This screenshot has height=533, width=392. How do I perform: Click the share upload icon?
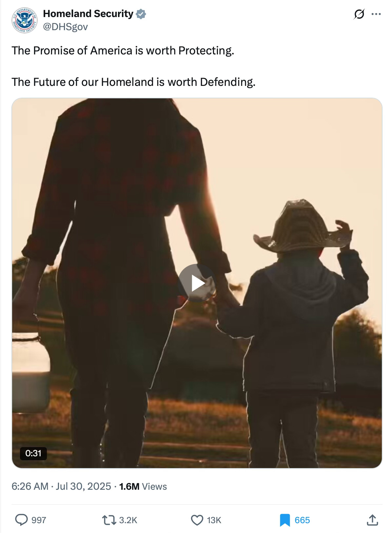click(371, 520)
